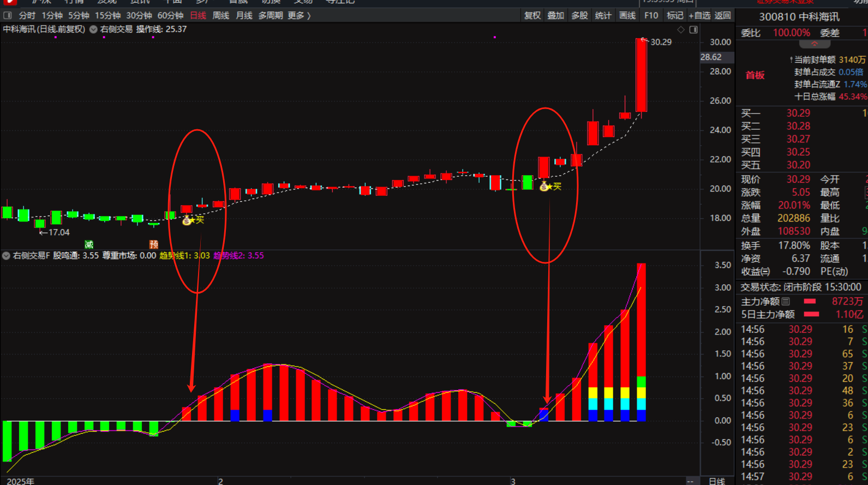Collapse the order book with red chevron
This screenshot has height=485, width=868.
click(x=814, y=44)
